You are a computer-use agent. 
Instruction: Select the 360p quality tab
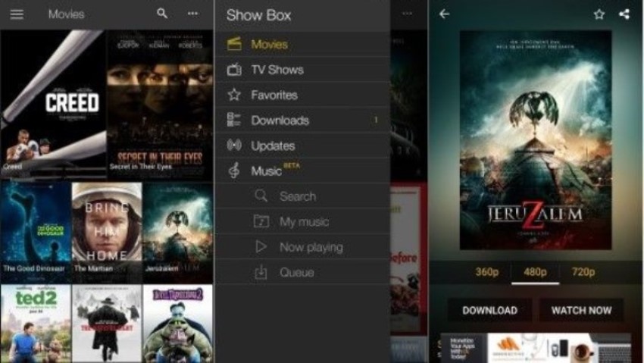(486, 272)
